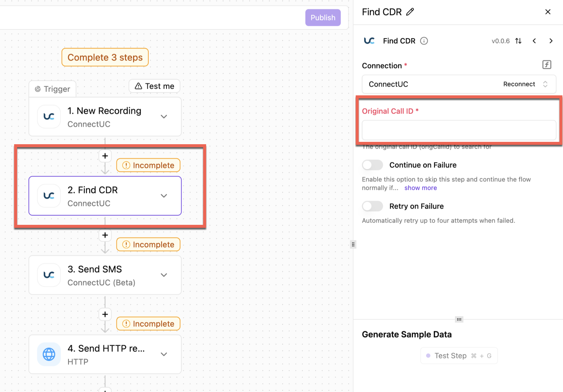Click the warning icon in Test me button
Screen dimensions: 563x392
point(138,86)
